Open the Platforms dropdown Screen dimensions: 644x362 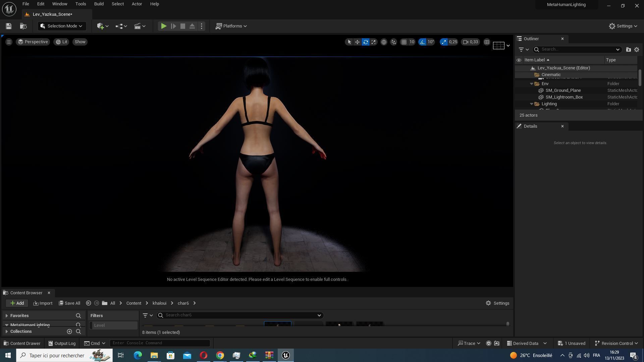tap(231, 26)
